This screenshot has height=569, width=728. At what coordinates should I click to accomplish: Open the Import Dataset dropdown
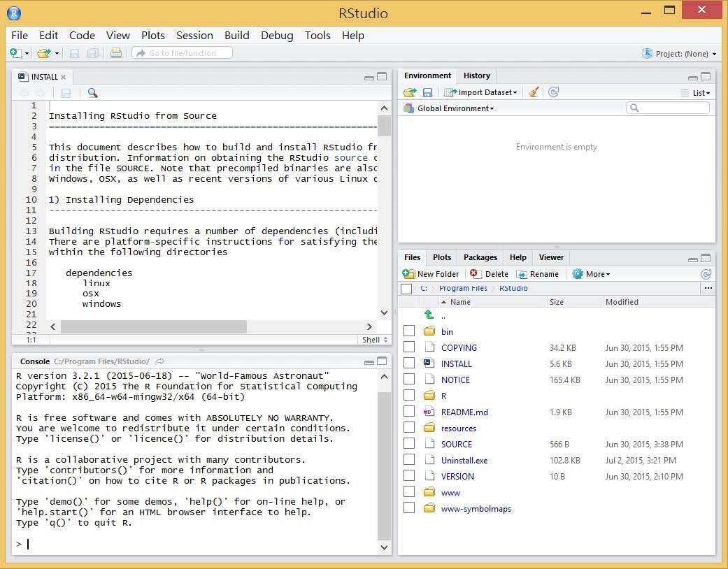480,92
